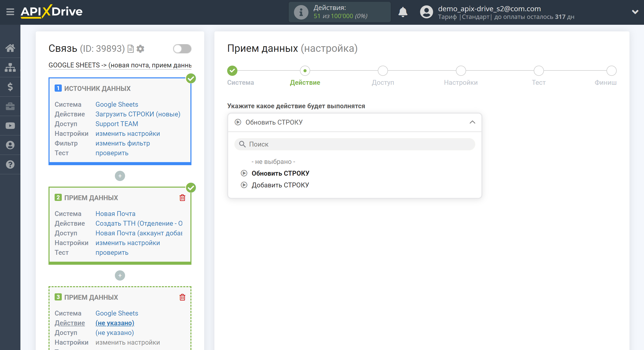
Task: Open briefcase icon in sidebar
Action: pyautogui.click(x=10, y=106)
